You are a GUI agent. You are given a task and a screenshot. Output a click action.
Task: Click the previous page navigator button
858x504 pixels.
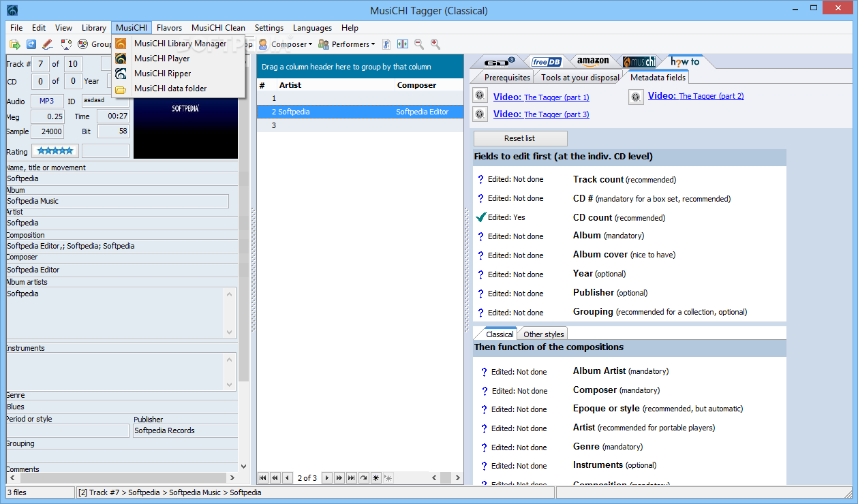[275, 478]
